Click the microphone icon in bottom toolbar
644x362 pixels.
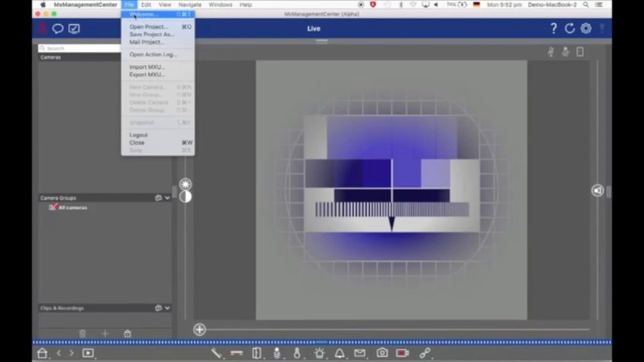point(277,353)
